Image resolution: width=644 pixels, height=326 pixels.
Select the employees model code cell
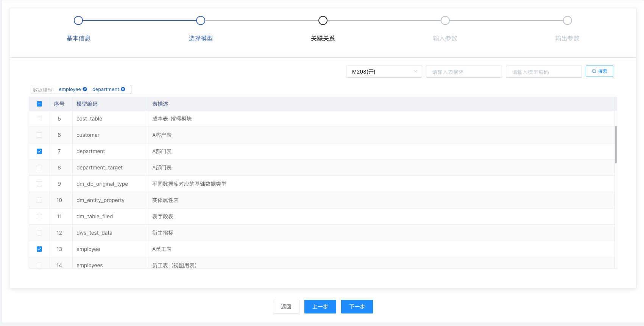click(110, 263)
